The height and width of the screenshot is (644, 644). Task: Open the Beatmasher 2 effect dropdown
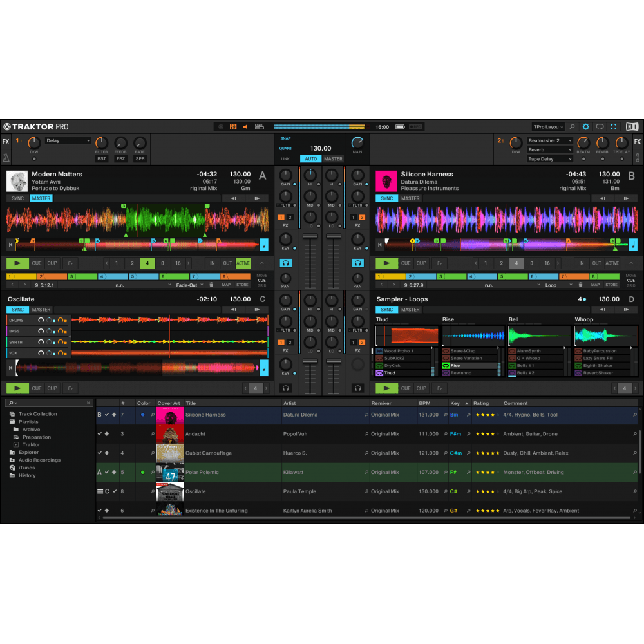pyautogui.click(x=549, y=140)
